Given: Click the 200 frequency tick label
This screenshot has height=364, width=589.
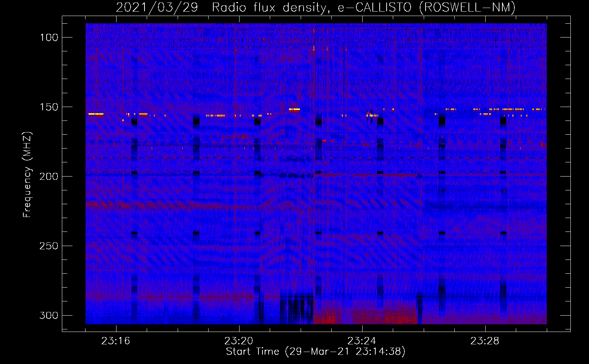Looking at the screenshot, I should click(49, 177).
